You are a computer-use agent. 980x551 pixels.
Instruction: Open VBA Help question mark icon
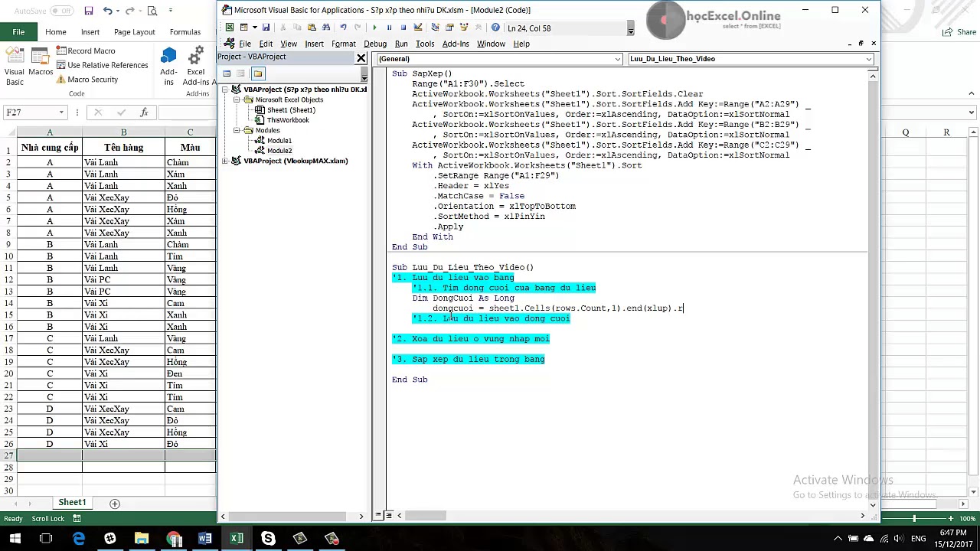point(495,28)
